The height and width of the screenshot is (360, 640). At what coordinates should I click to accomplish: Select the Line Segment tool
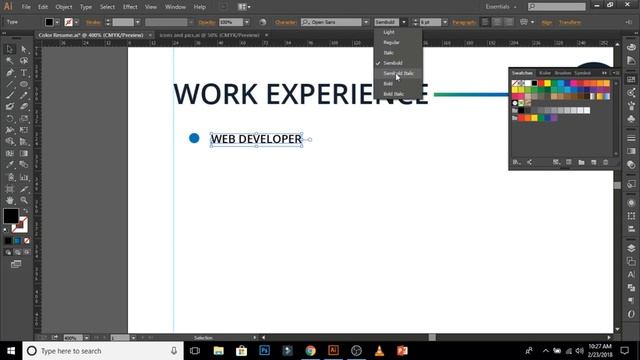pos(10,84)
